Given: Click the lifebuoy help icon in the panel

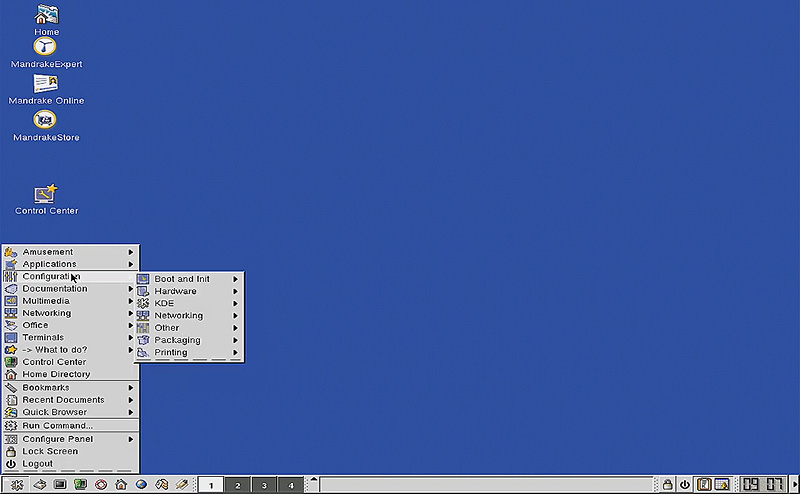Looking at the screenshot, I should pos(101,484).
